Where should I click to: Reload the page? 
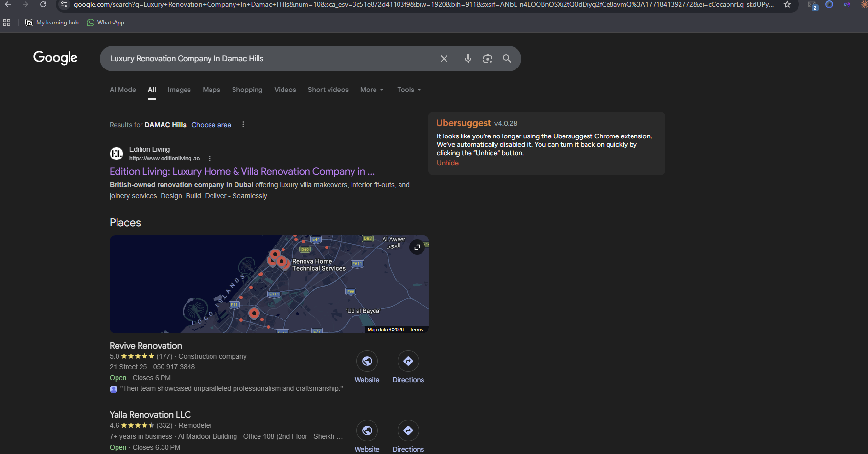(x=43, y=4)
